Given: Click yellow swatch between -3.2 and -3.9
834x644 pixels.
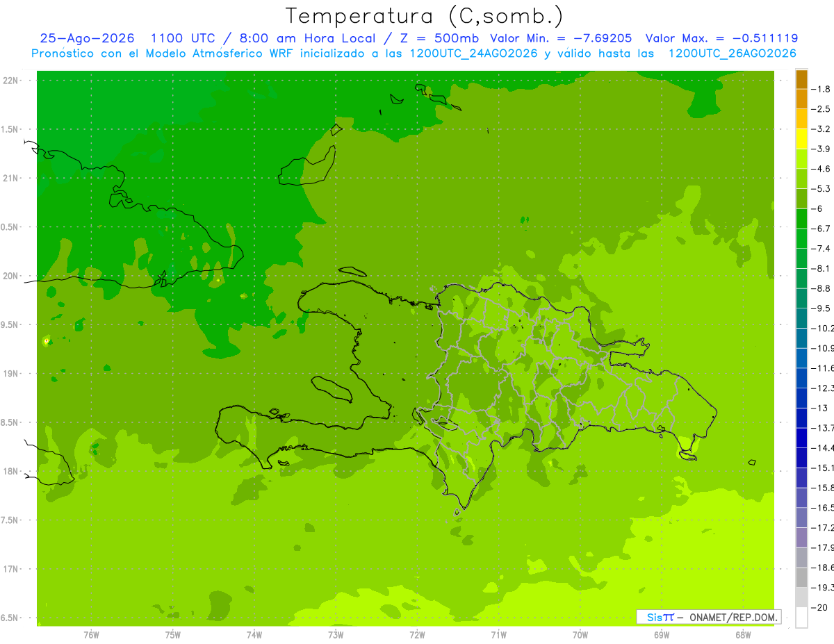Looking at the screenshot, I should pyautogui.click(x=801, y=139).
